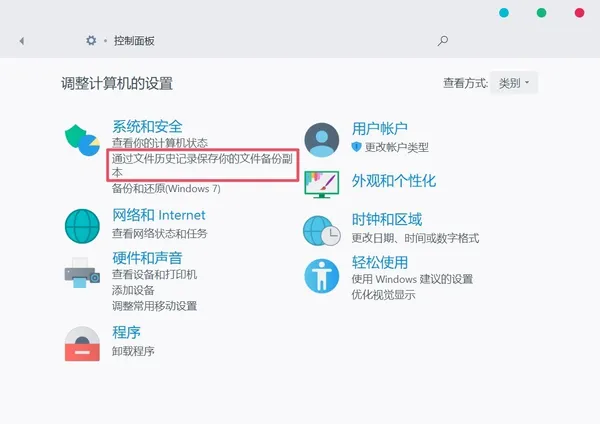600x424 pixels.
Task: Open 调整常用移动设置 link
Action: point(154,306)
